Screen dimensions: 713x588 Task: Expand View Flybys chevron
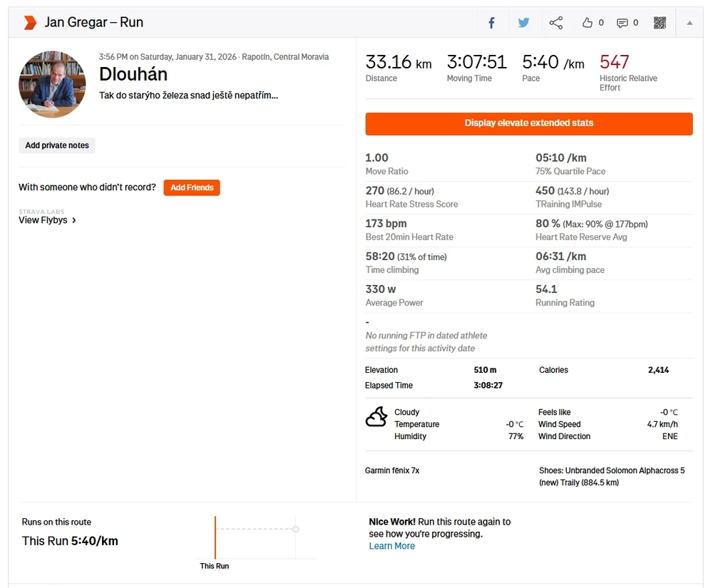click(x=74, y=220)
